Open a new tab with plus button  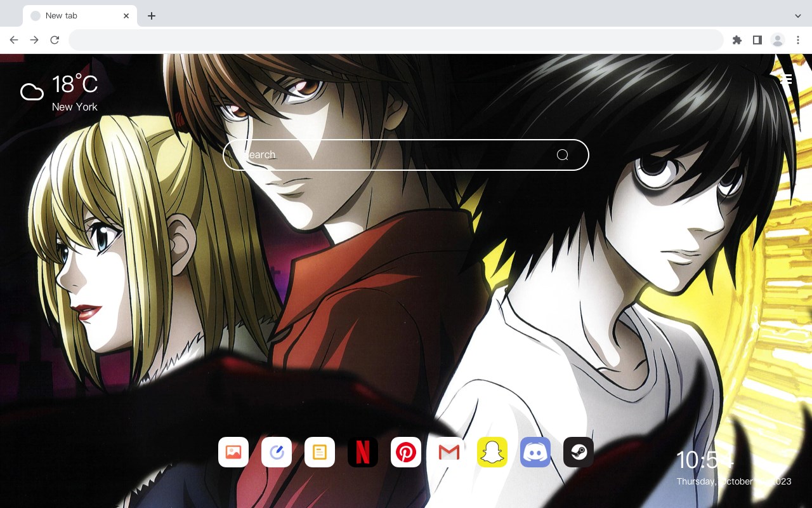pyautogui.click(x=151, y=16)
